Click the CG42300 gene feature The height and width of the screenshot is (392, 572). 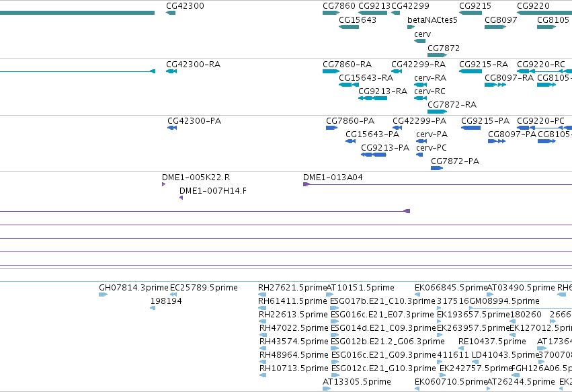tap(171, 13)
